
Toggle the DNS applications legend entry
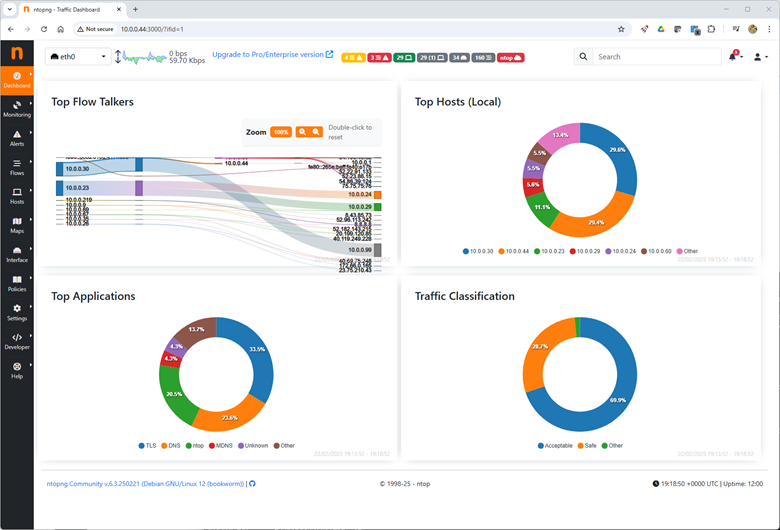click(171, 446)
